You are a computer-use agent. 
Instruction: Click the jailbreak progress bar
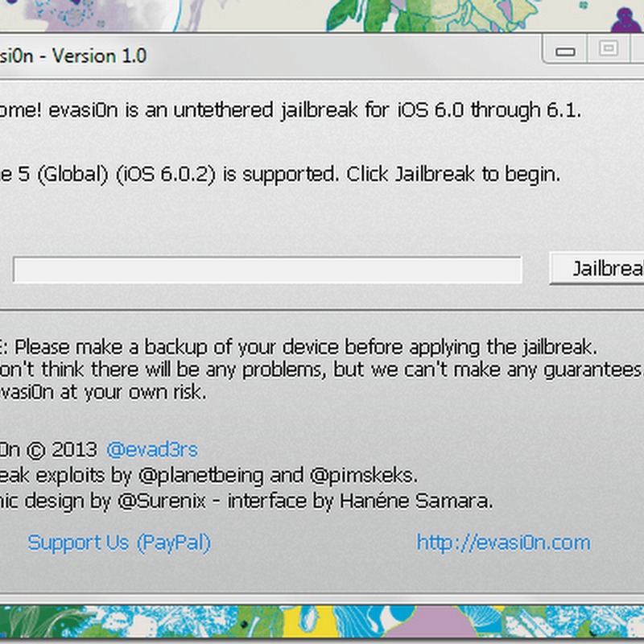[267, 270]
